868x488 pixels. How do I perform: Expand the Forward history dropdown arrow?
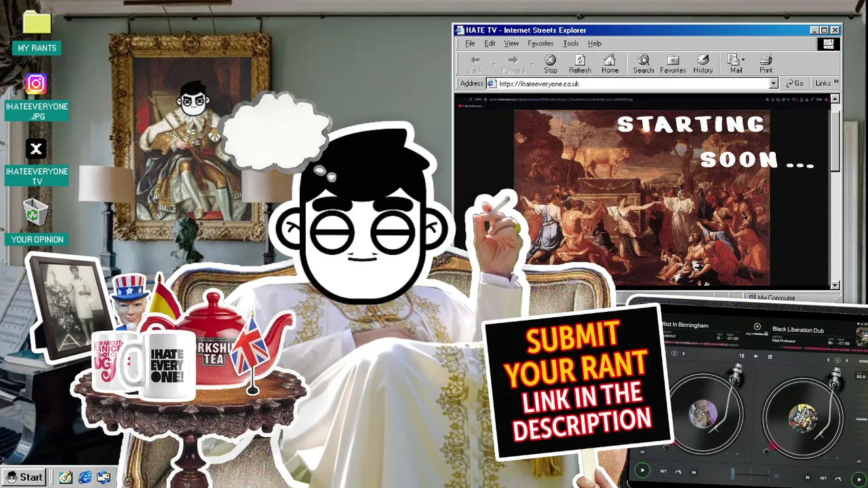point(532,64)
